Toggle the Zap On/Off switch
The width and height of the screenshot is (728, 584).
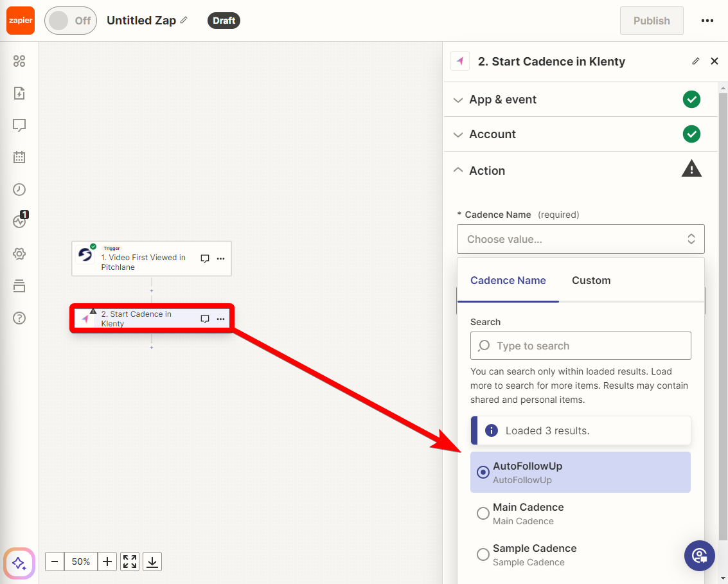[71, 21]
